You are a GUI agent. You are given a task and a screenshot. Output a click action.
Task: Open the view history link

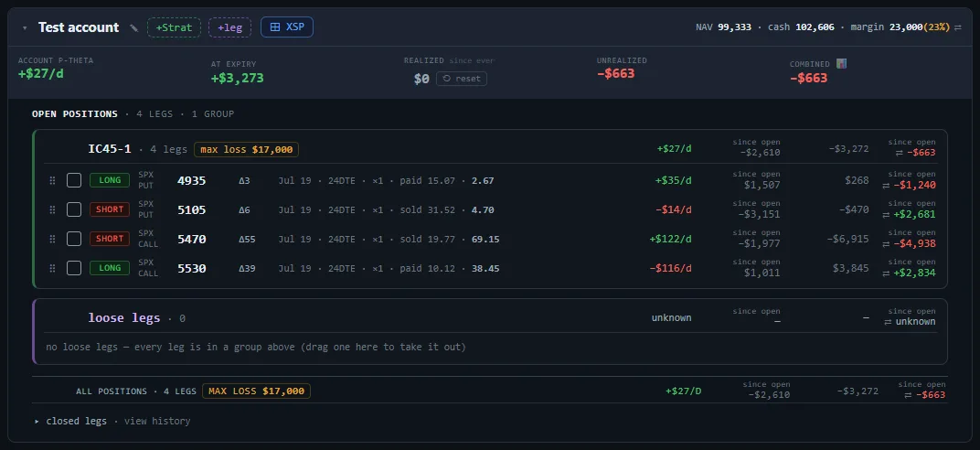pos(157,422)
